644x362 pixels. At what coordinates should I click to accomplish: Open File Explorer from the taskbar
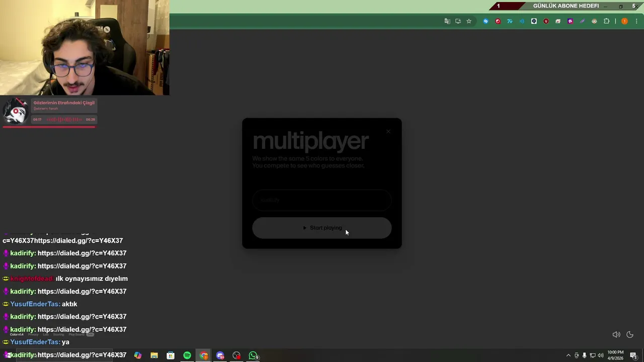coord(154,355)
